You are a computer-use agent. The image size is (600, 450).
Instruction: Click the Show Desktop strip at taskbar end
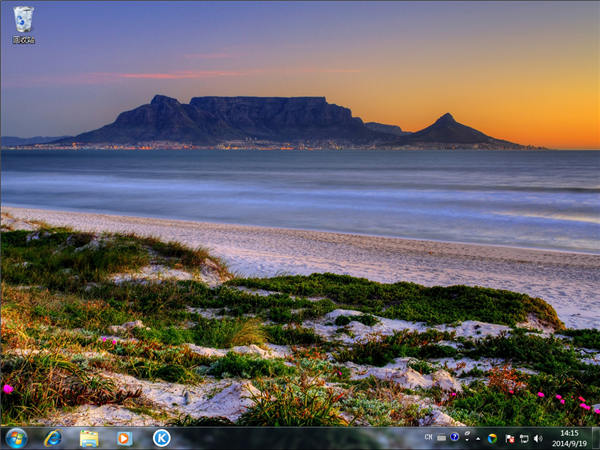pyautogui.click(x=596, y=438)
